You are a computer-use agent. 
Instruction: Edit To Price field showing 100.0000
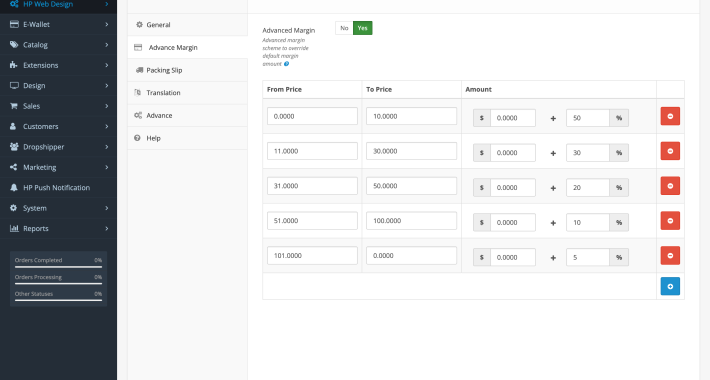[x=411, y=221]
